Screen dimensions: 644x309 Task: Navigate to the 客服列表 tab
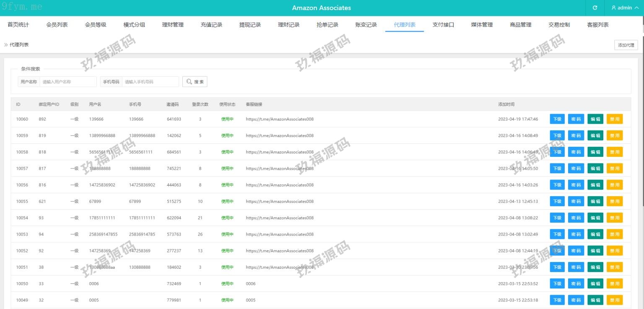click(597, 25)
